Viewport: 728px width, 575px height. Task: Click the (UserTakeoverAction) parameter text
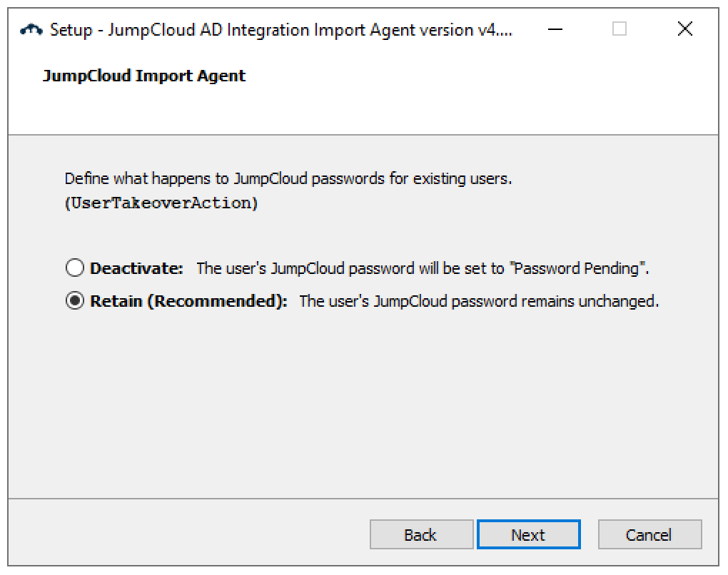click(161, 203)
